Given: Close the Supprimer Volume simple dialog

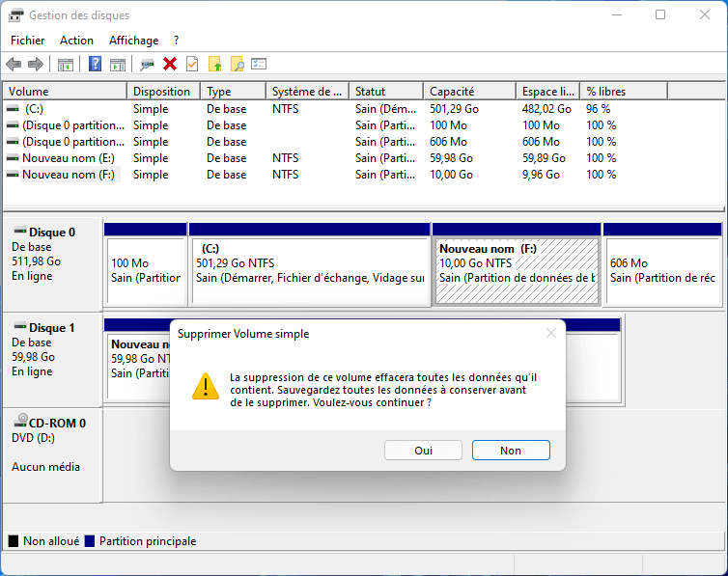Looking at the screenshot, I should (x=551, y=333).
